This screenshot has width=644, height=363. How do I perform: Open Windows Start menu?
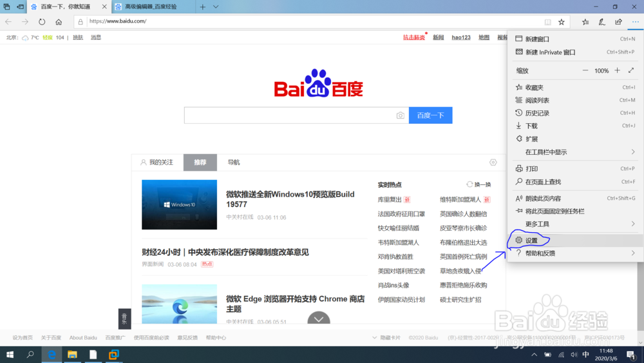click(x=10, y=355)
